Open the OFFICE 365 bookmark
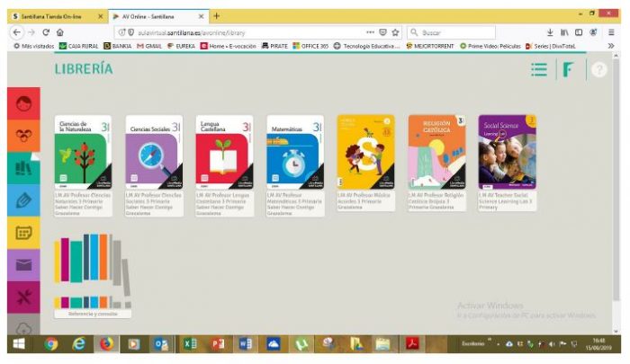Screen dimensions: 630x364 pyautogui.click(x=310, y=46)
